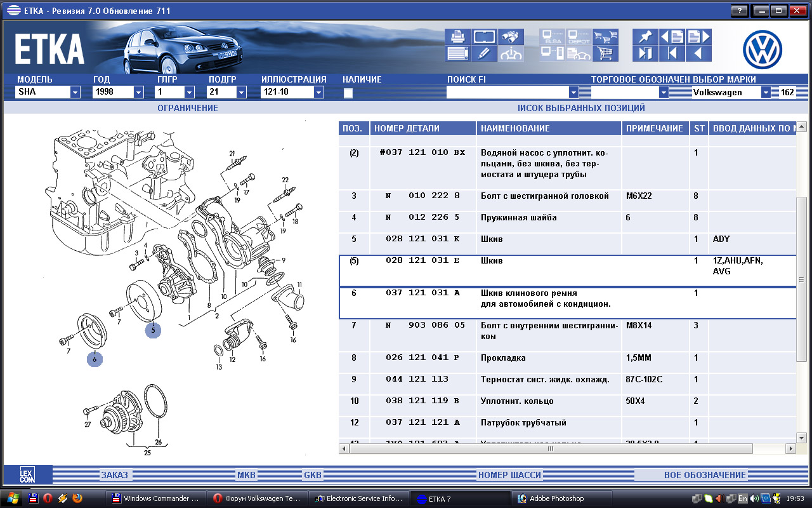Switch to Adobe Photoshop taskbar button
812x508 pixels.
tap(563, 498)
